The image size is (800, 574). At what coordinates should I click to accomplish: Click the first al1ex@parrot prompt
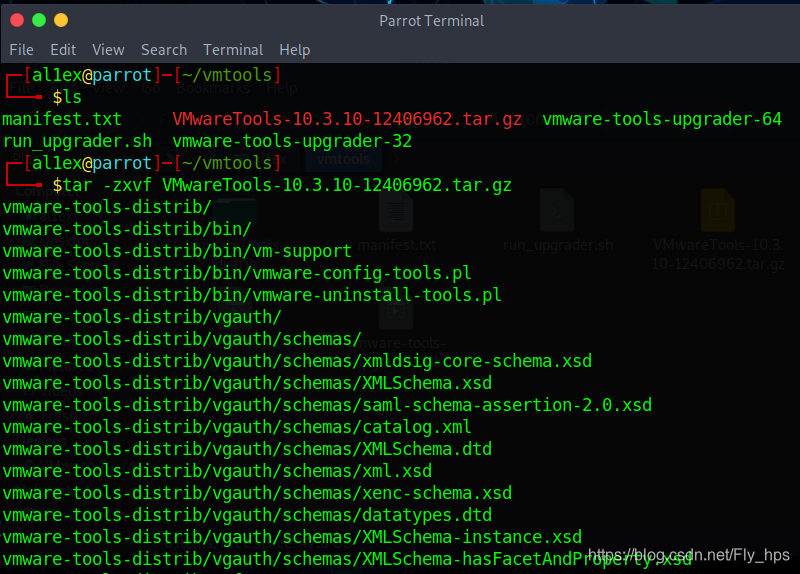(x=92, y=75)
